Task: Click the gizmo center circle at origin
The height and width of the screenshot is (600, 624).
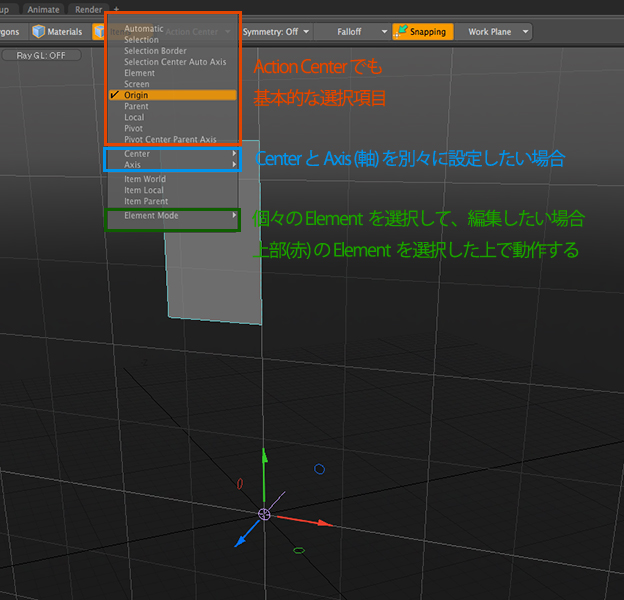Action: (264, 514)
